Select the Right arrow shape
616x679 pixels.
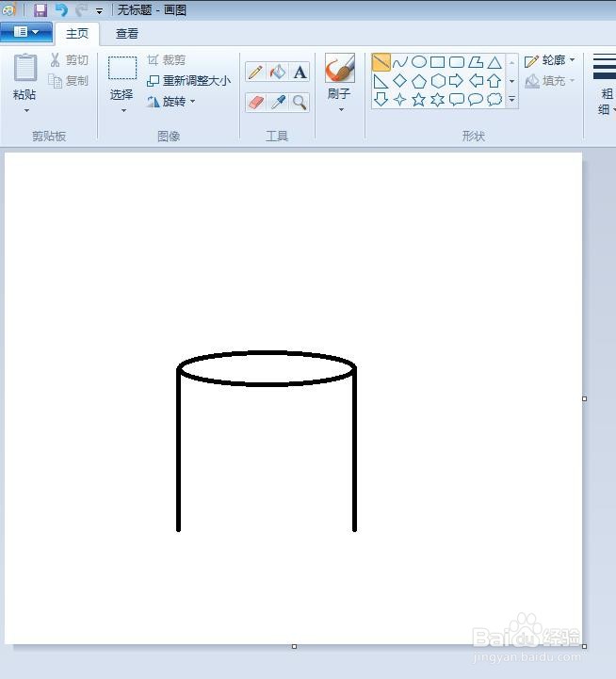[457, 81]
